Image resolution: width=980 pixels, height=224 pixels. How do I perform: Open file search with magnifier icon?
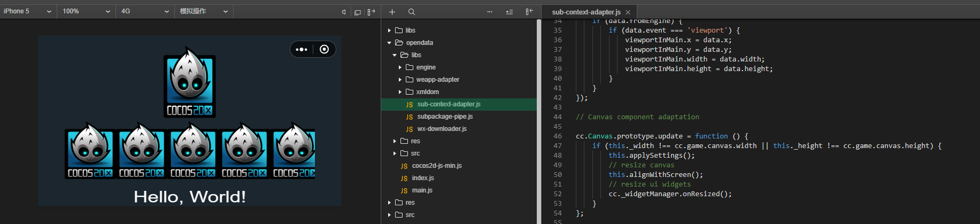(411, 12)
